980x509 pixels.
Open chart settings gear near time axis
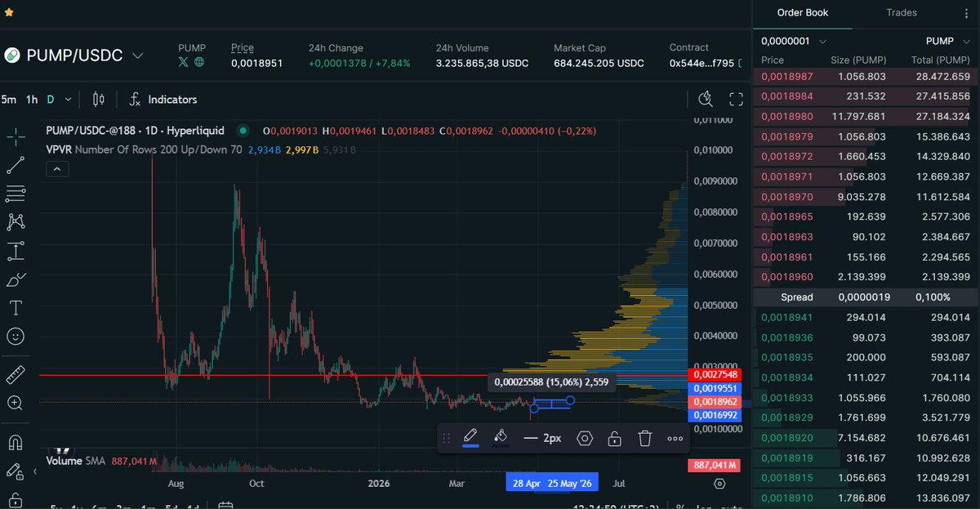(x=719, y=483)
